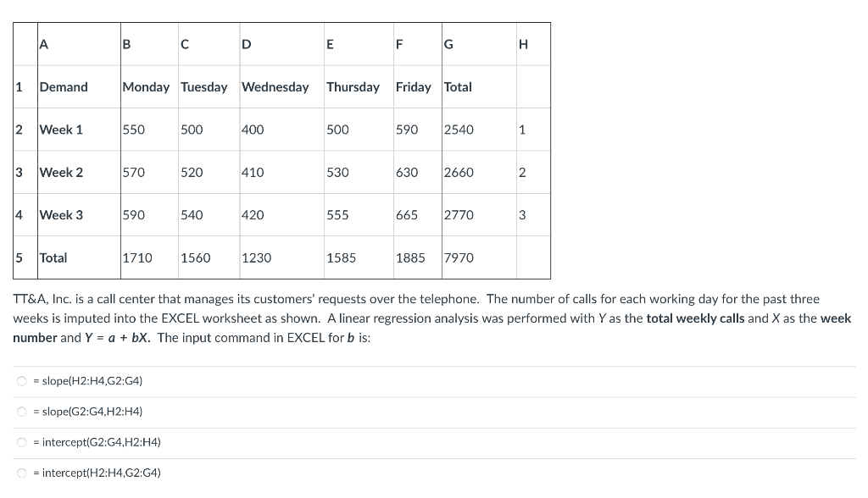Select the Tuesday total cell 1560
The height and width of the screenshot is (498, 868).
coord(209,257)
